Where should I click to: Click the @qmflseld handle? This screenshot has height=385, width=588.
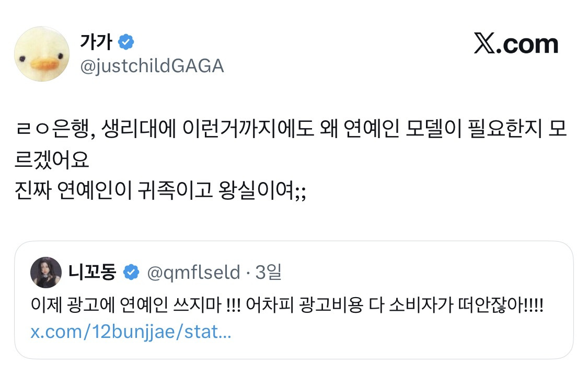192,272
